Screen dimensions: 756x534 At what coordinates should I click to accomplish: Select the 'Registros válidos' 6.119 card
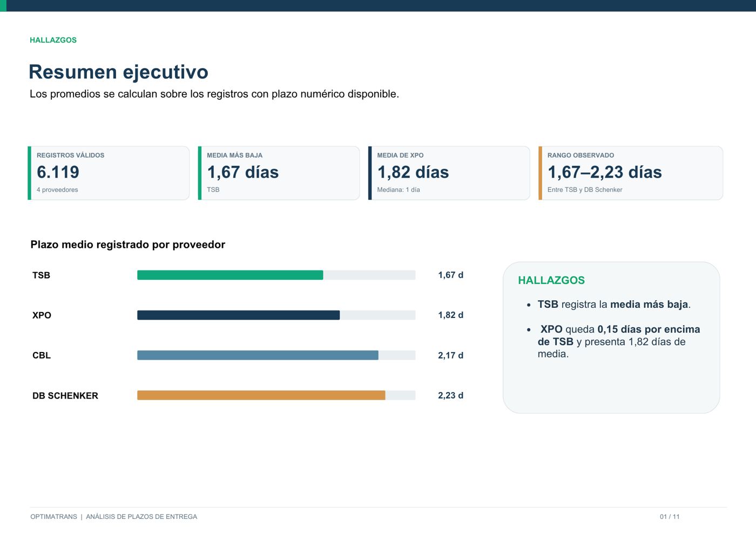pyautogui.click(x=109, y=173)
